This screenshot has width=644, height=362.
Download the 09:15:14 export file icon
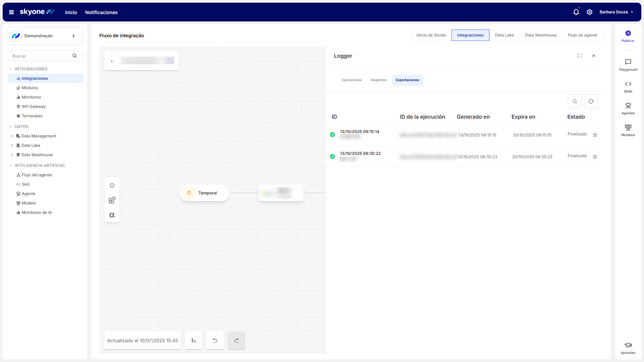(x=595, y=135)
